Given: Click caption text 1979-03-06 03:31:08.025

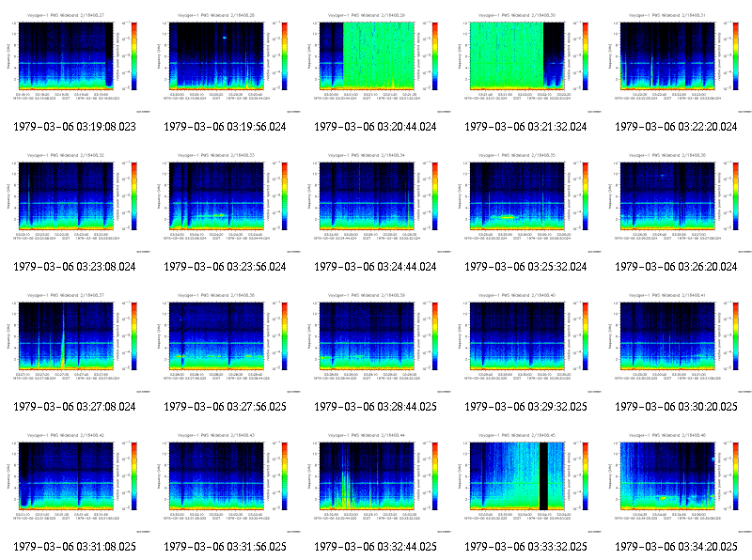Looking at the screenshot, I should point(75,547).
